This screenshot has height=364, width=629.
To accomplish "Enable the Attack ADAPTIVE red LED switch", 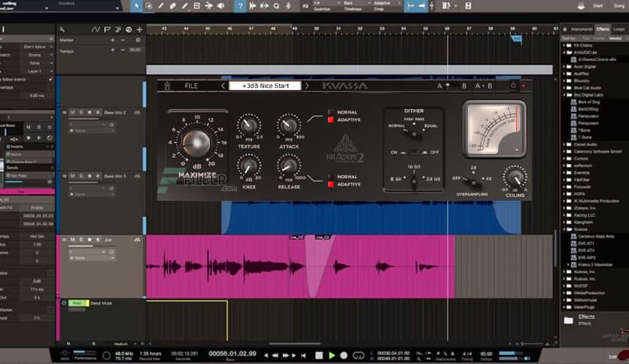I will click(x=331, y=120).
